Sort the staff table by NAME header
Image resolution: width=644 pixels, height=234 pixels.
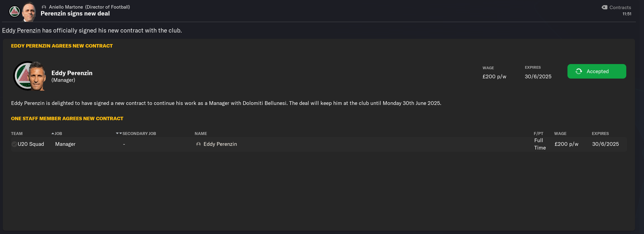(201, 134)
